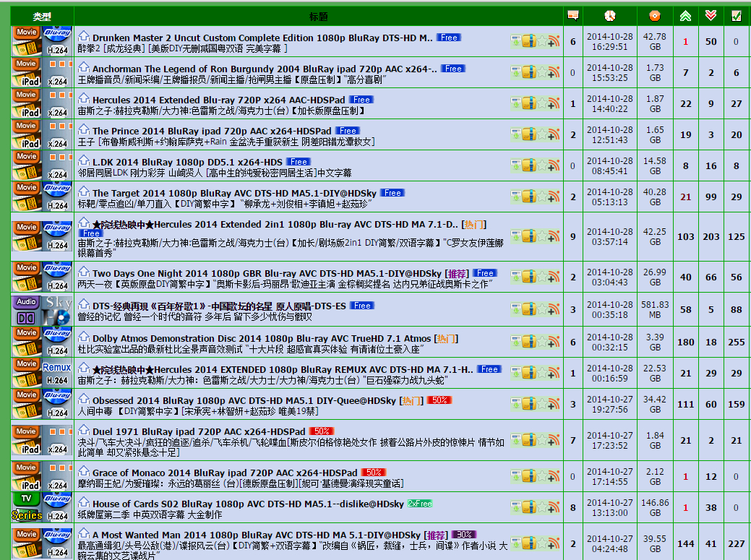Open Hercules 2014 Extended 720P link
Screen dimensions: 751x560
[x=219, y=100]
